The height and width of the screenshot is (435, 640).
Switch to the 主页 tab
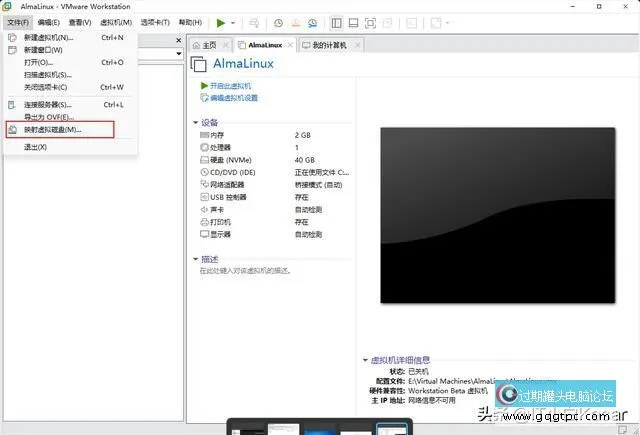(x=210, y=45)
